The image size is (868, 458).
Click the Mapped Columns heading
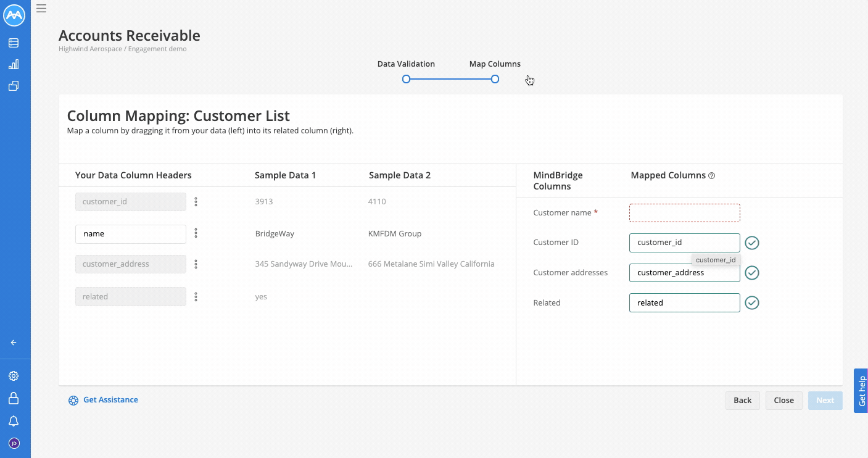(x=668, y=175)
